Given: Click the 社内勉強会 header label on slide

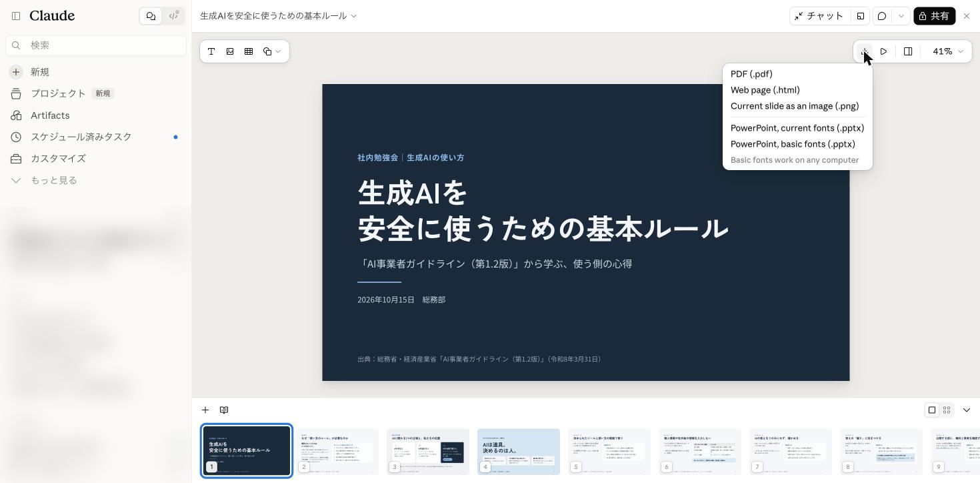Looking at the screenshot, I should pyautogui.click(x=411, y=158).
